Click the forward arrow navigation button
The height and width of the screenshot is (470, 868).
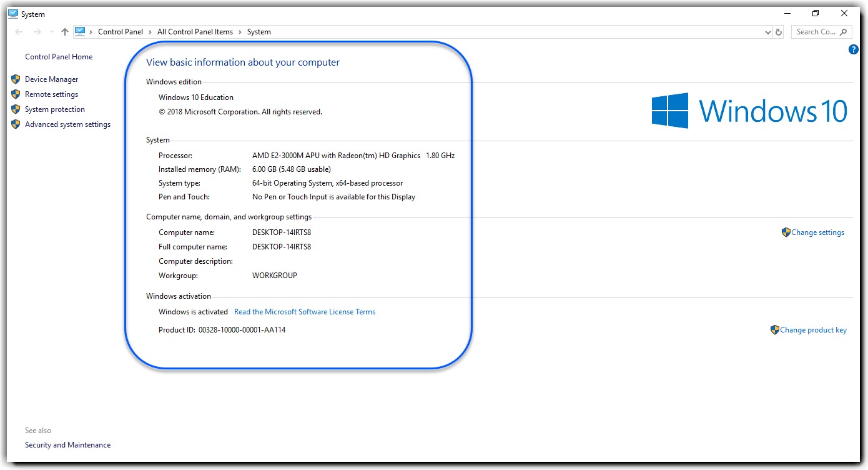tap(37, 32)
